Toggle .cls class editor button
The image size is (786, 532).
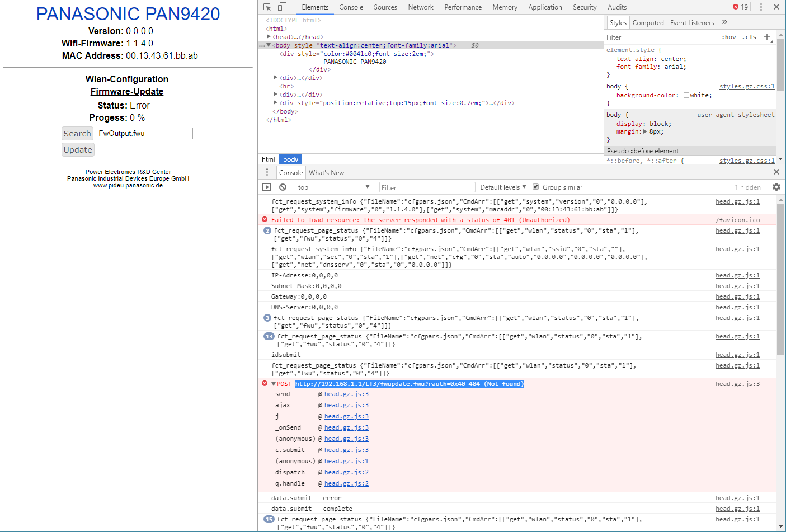click(x=749, y=37)
